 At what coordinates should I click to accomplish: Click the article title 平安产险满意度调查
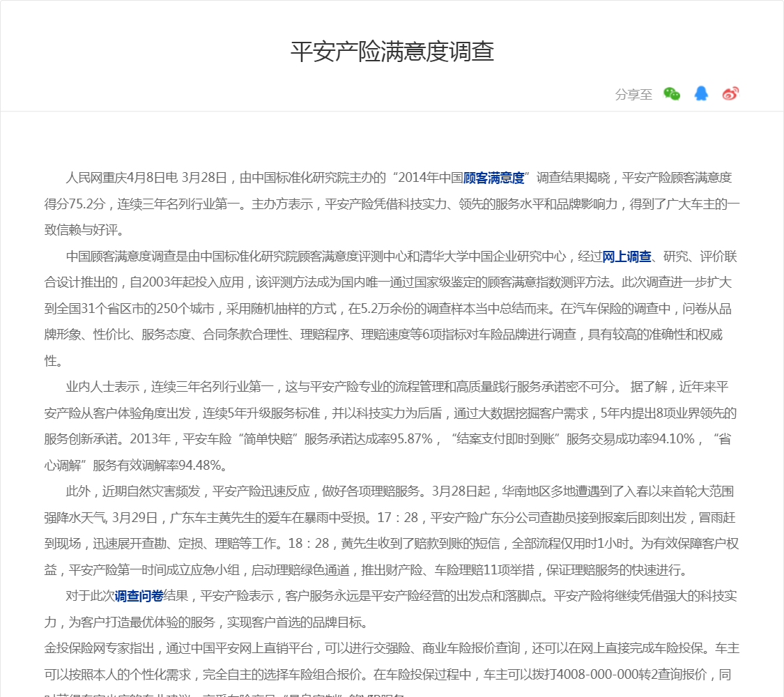coord(392,51)
